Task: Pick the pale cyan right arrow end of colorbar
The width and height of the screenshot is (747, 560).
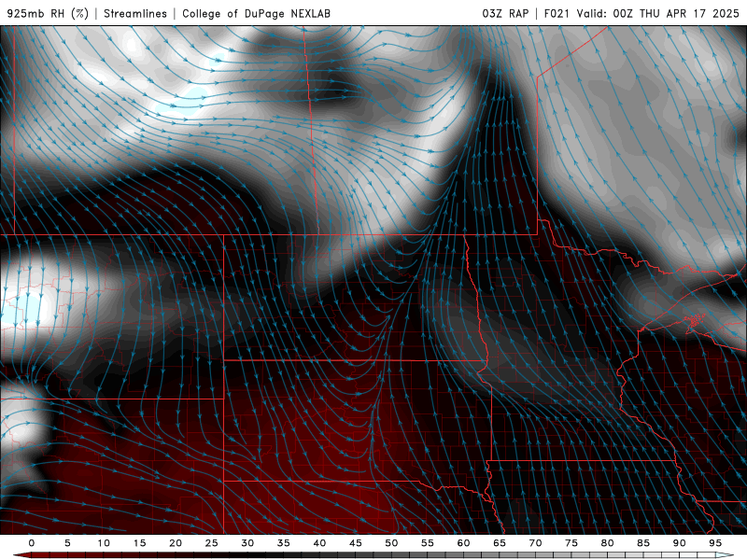Action: point(725,555)
